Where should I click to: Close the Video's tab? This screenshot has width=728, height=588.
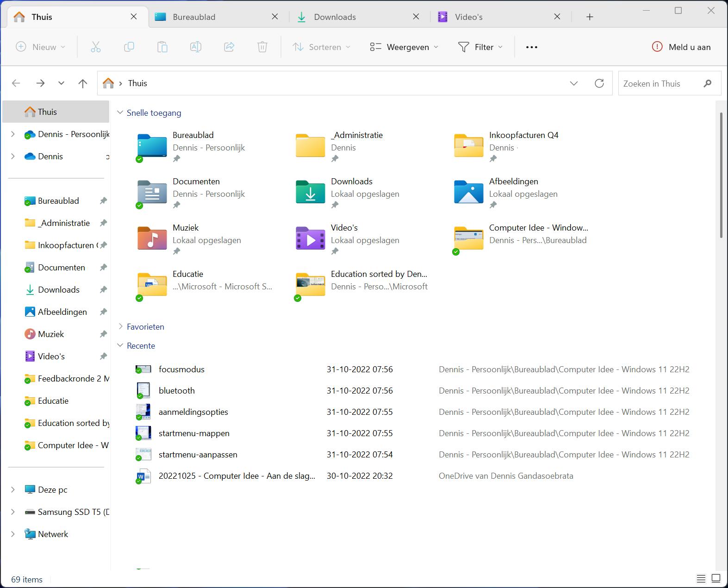click(557, 17)
